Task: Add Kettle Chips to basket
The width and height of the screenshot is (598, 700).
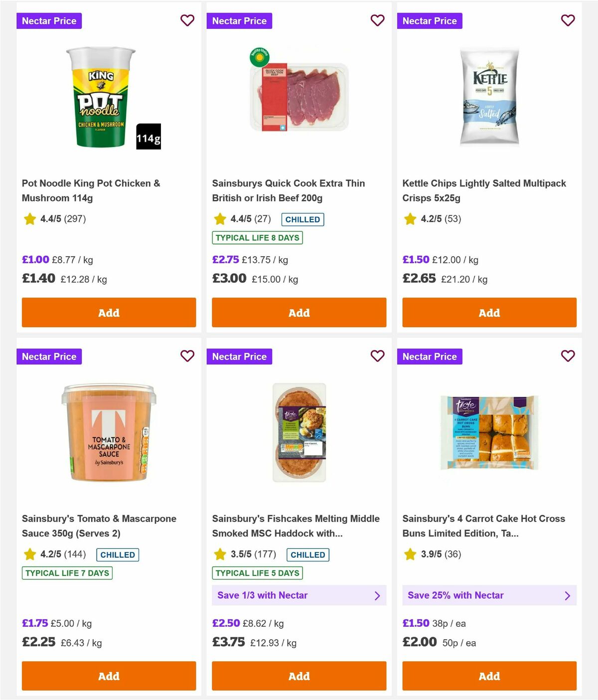Action: [x=489, y=313]
